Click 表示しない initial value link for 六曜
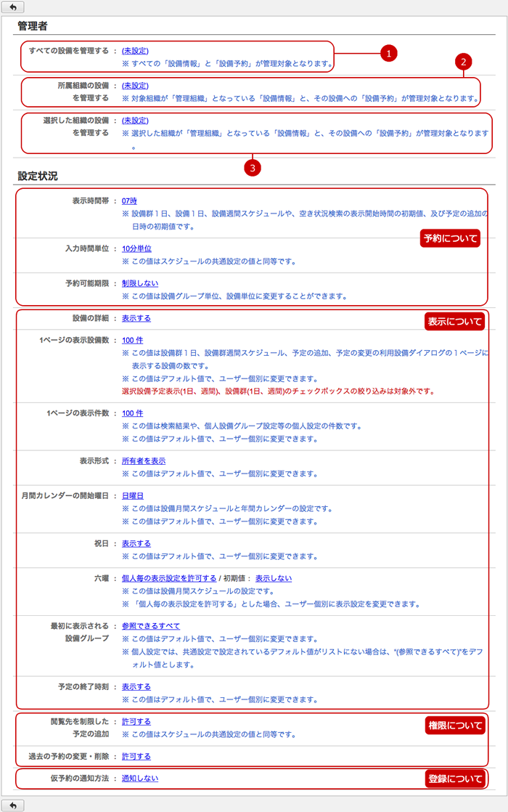 273,578
